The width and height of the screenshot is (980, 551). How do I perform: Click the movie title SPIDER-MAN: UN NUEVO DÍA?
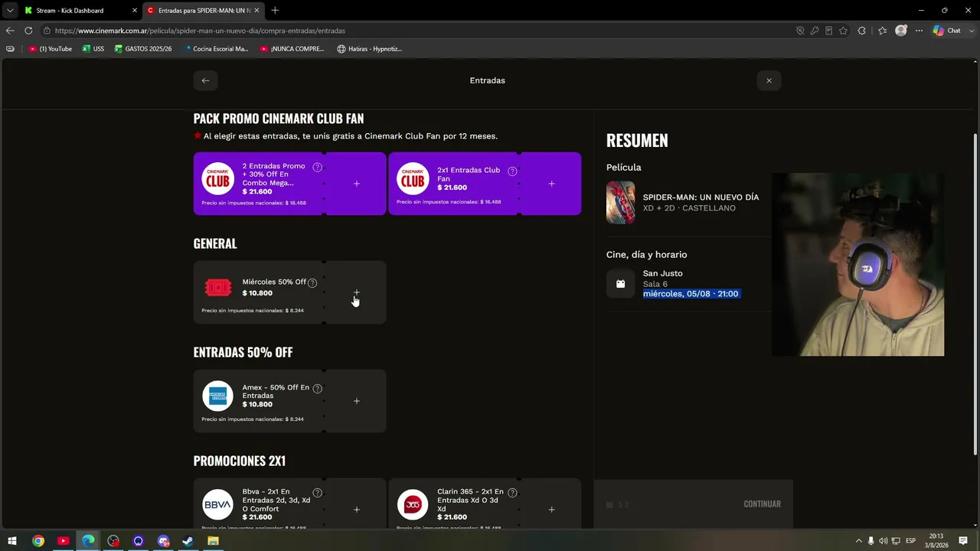pyautogui.click(x=701, y=197)
